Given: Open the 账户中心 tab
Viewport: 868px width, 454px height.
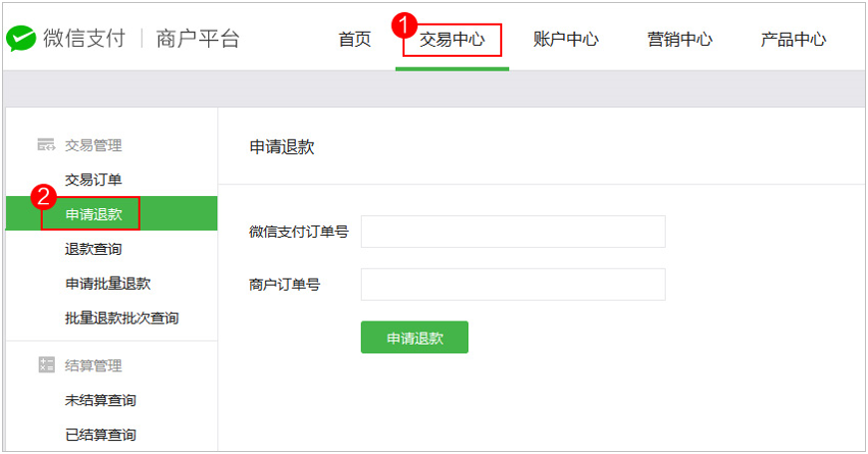Looking at the screenshot, I should pyautogui.click(x=566, y=40).
